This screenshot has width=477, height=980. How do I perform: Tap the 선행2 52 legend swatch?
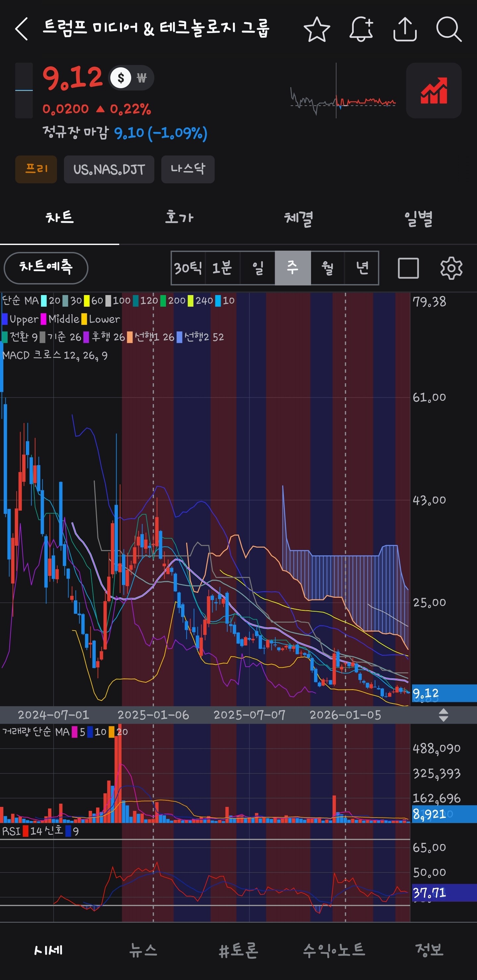click(x=180, y=337)
